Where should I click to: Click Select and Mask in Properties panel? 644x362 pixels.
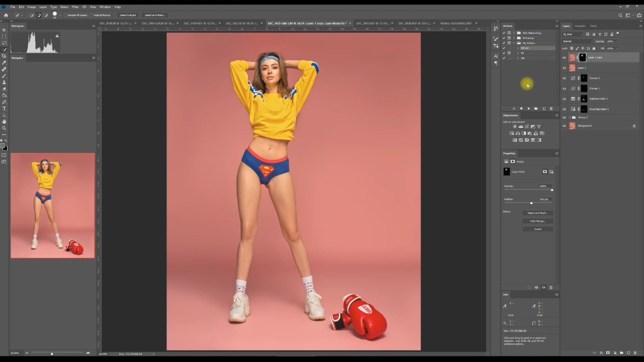(x=537, y=213)
